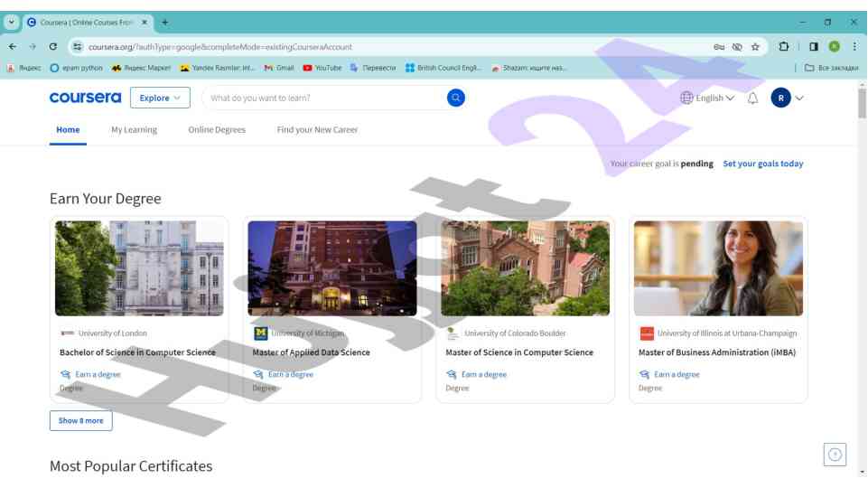Switch to the My Learning tab

click(134, 129)
